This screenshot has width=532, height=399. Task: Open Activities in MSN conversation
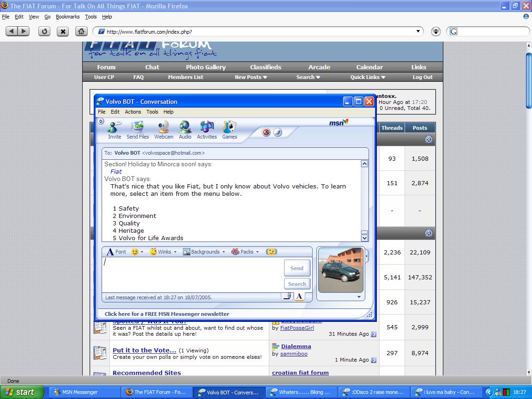[x=206, y=130]
